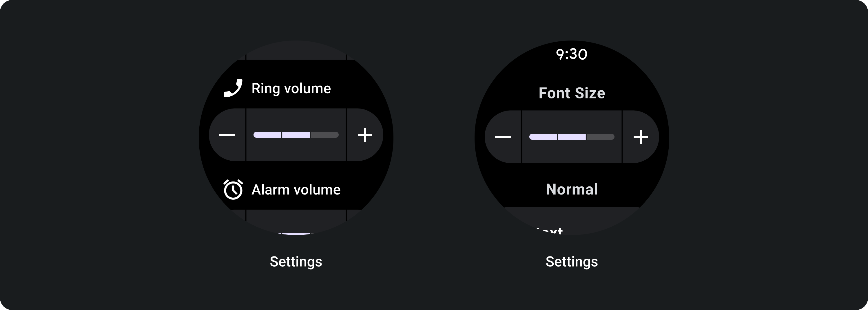Click the Normal font size label
Viewport: 868px width, 310px height.
pos(572,190)
